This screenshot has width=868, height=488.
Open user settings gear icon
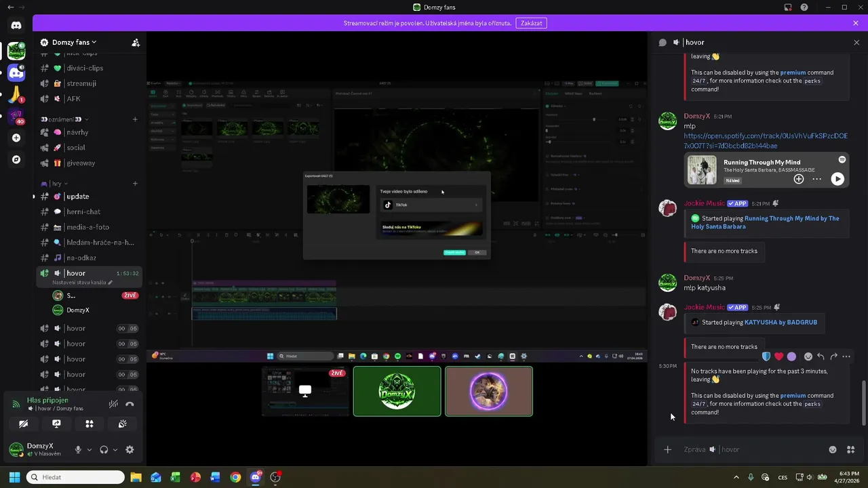[130, 449]
